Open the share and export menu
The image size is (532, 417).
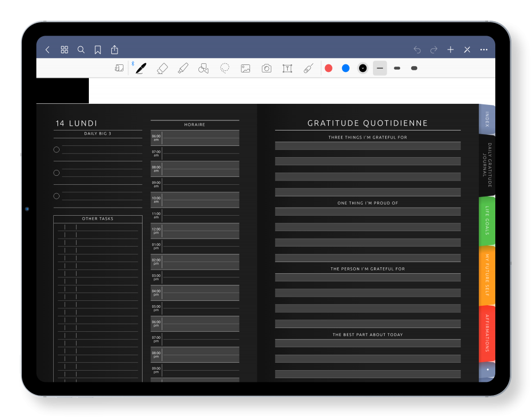(115, 50)
